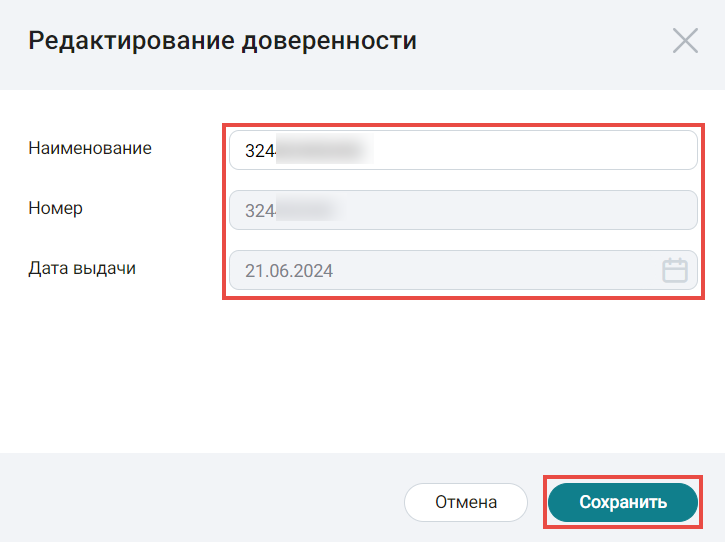Click empty area right of Наименование text

[x=532, y=150]
